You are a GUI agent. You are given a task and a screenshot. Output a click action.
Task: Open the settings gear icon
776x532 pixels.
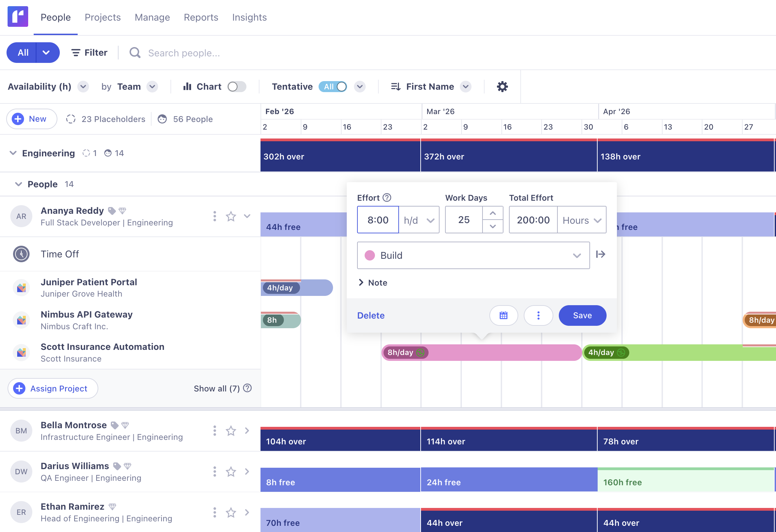coord(502,87)
